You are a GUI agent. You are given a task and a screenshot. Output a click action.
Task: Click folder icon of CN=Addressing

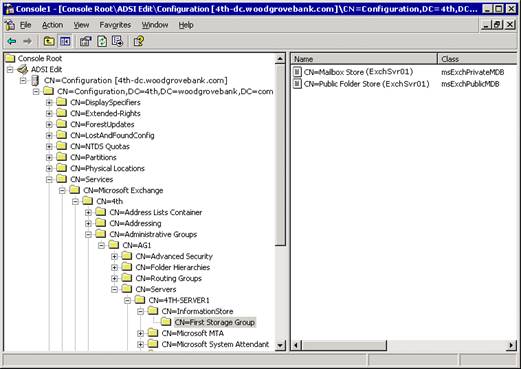click(101, 223)
